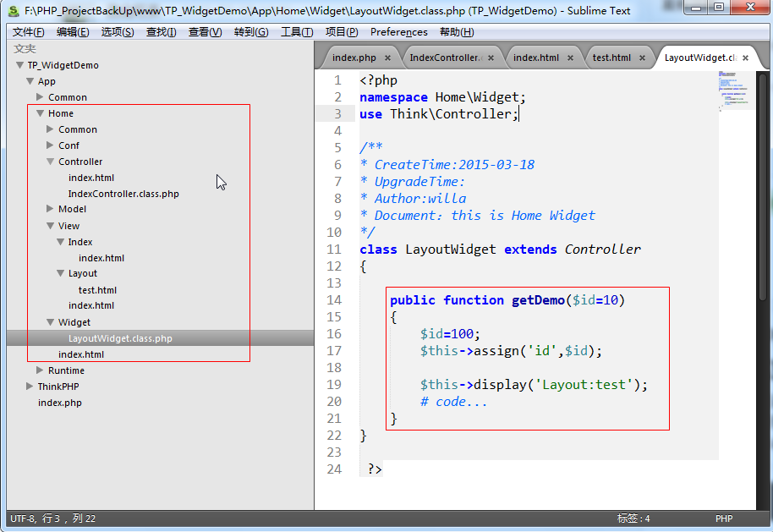The width and height of the screenshot is (773, 532).
Task: Click line number 23 in the gutter
Action: tap(334, 452)
